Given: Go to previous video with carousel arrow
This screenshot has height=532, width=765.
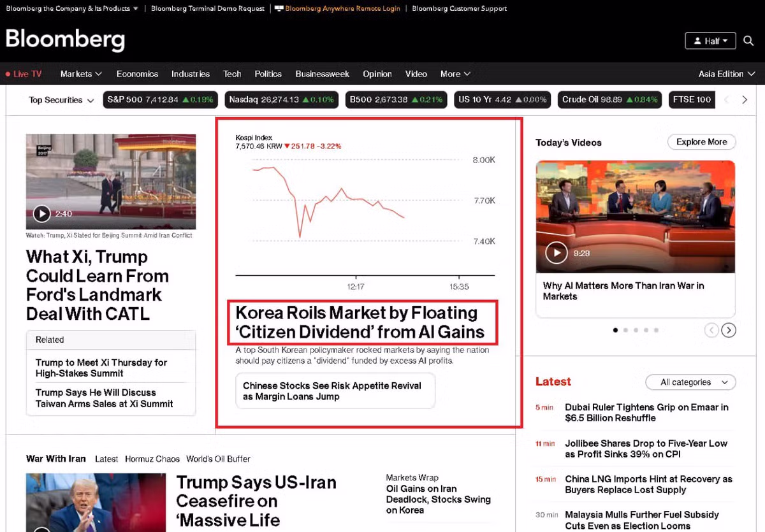Looking at the screenshot, I should pos(711,330).
